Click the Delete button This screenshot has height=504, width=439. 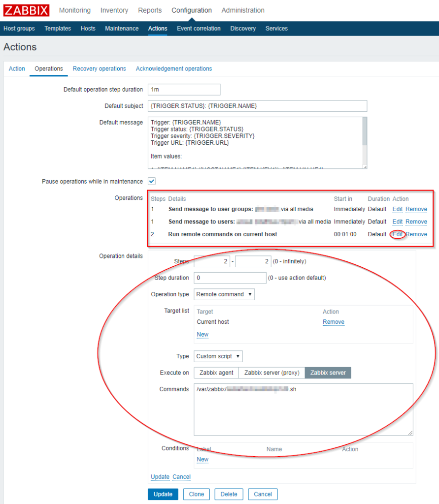click(x=229, y=494)
